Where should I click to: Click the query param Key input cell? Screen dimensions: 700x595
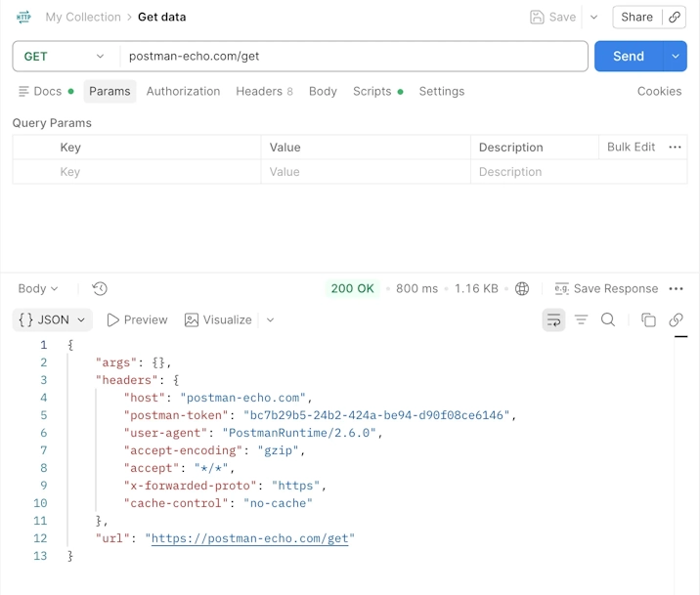click(137, 172)
